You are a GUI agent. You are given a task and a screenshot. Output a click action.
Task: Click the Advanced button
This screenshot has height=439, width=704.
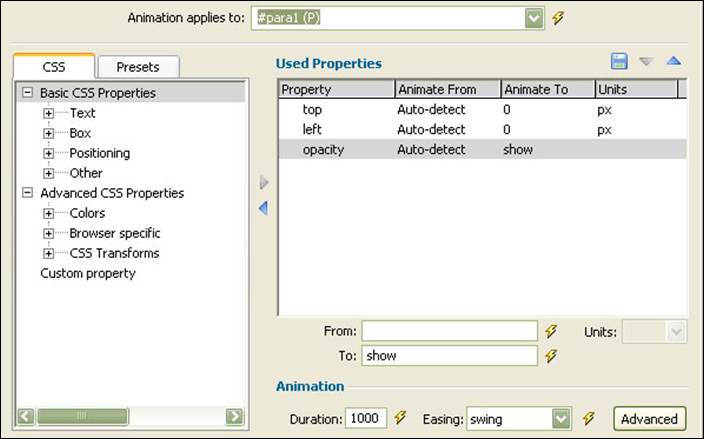tap(649, 419)
